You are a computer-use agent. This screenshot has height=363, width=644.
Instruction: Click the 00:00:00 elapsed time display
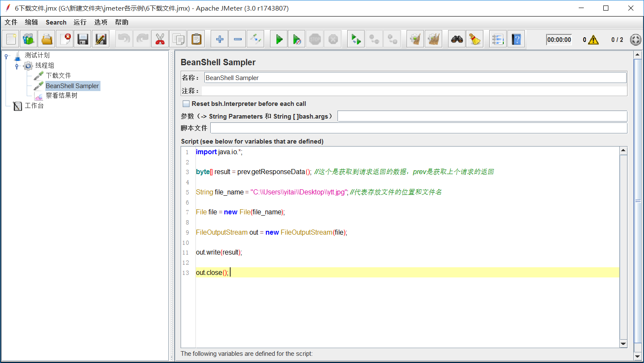tap(559, 40)
